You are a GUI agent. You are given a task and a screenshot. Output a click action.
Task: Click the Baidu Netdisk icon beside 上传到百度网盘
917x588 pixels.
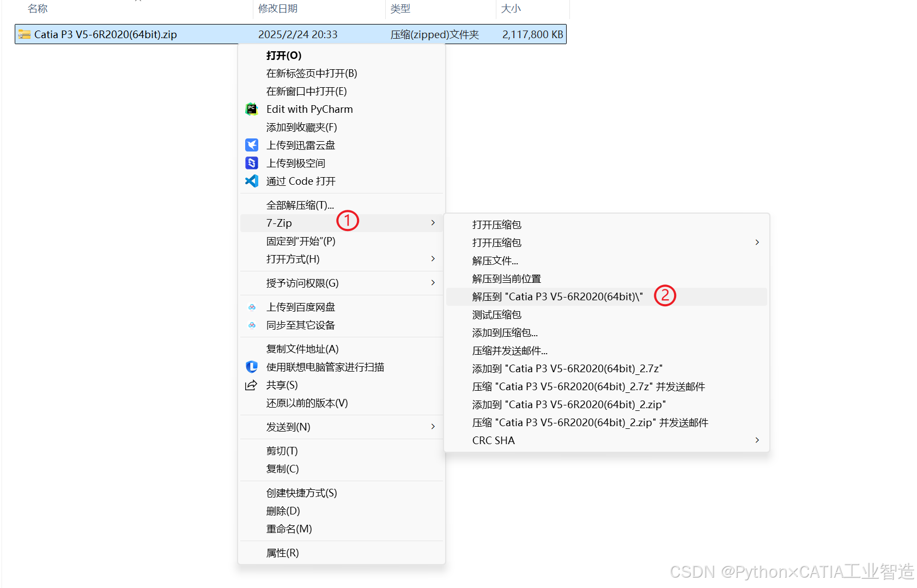pyautogui.click(x=252, y=307)
